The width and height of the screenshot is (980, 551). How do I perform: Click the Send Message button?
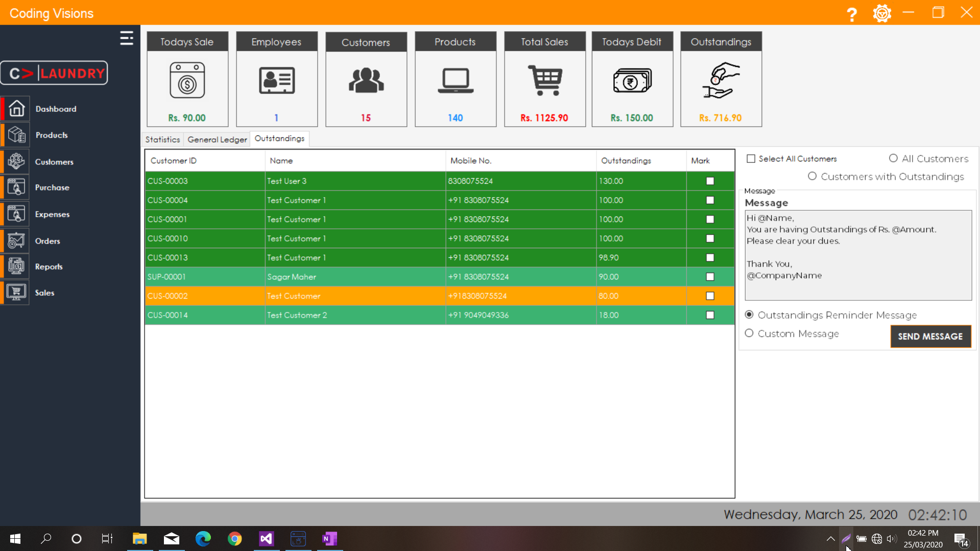(930, 337)
